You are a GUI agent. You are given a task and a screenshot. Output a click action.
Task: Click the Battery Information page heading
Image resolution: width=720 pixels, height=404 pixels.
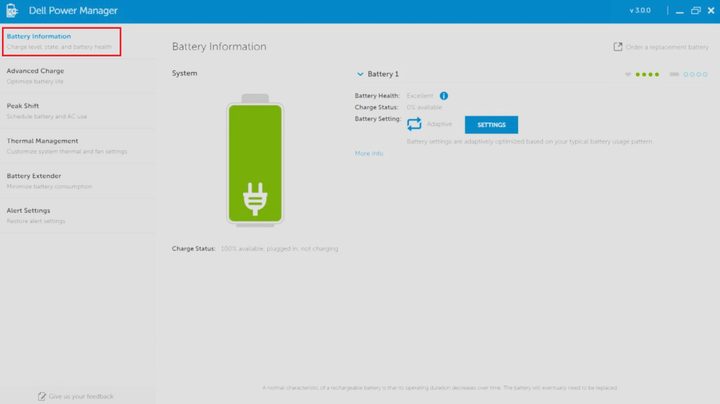219,46
